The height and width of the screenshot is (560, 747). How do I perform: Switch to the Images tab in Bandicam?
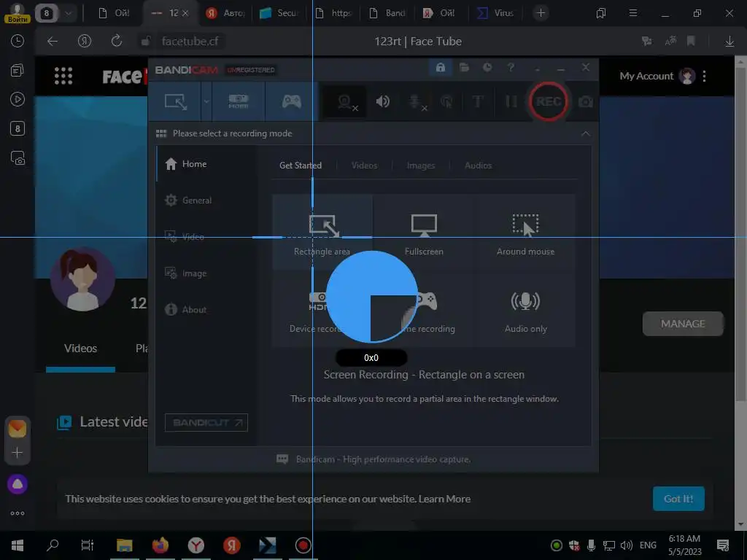421,166
